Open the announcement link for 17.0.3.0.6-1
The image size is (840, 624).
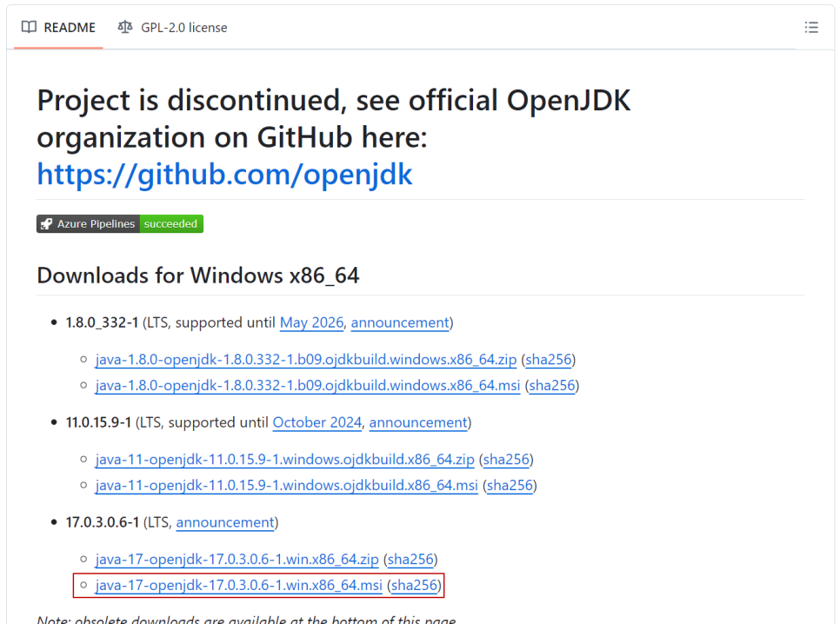click(225, 522)
